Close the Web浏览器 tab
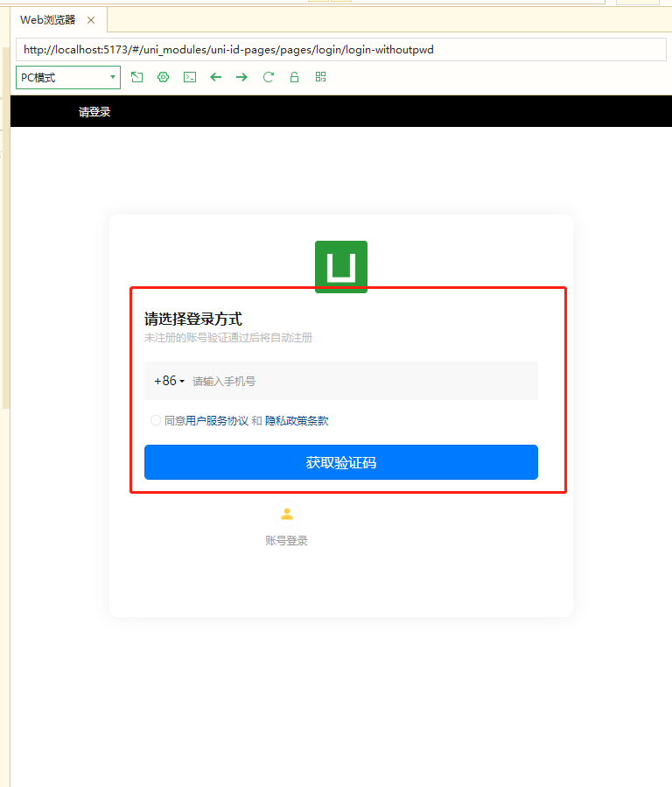The image size is (672, 787). pyautogui.click(x=91, y=20)
